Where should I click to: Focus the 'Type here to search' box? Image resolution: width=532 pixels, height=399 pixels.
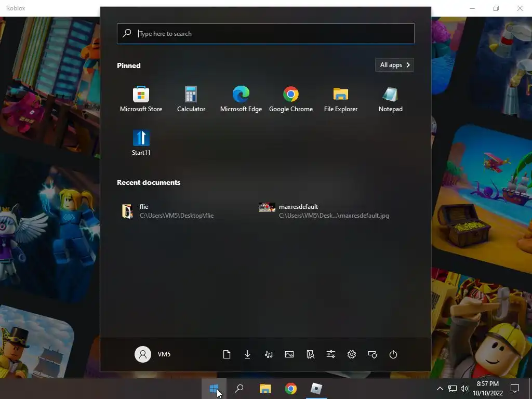click(265, 34)
